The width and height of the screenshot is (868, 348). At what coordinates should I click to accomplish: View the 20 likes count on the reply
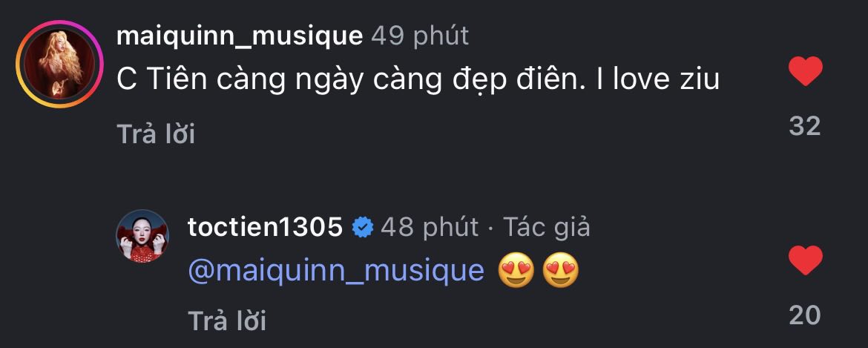(x=805, y=315)
